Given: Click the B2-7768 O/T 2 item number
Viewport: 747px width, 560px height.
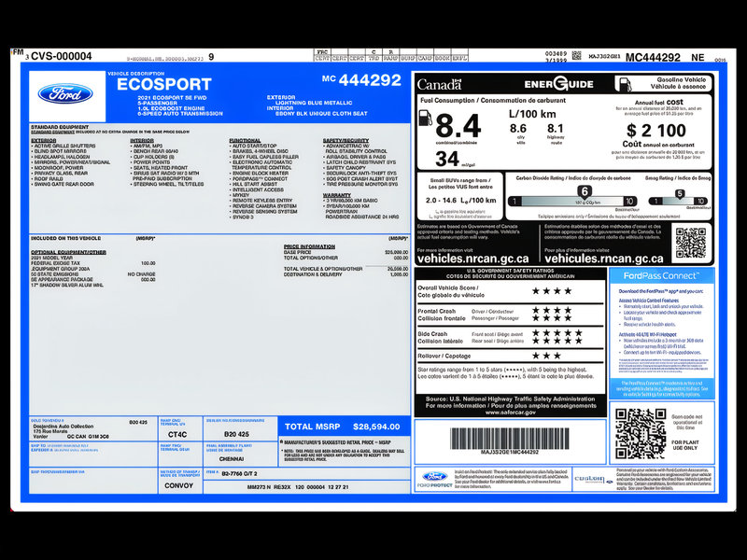Looking at the screenshot, I should [239, 474].
